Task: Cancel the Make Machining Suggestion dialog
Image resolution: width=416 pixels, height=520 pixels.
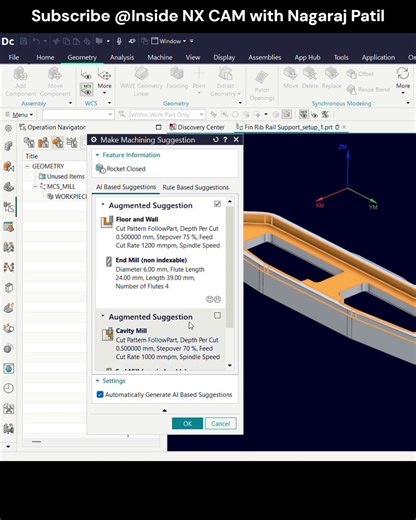Action: coord(221,423)
